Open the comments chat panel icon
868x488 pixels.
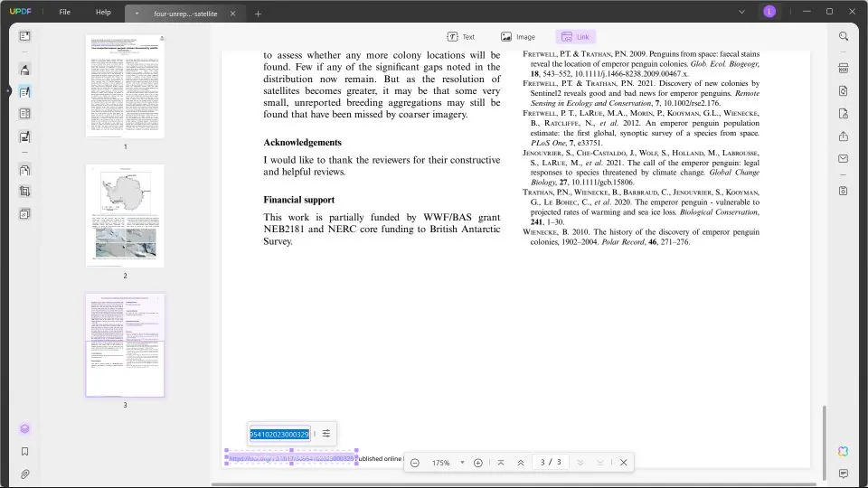click(x=843, y=474)
